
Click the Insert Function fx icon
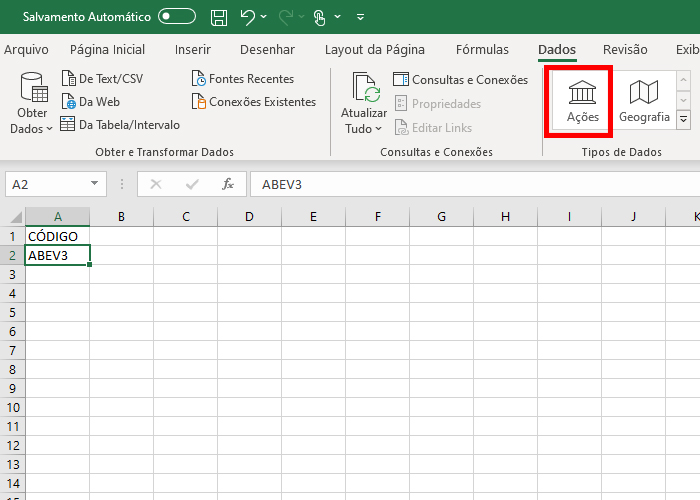pyautogui.click(x=228, y=184)
